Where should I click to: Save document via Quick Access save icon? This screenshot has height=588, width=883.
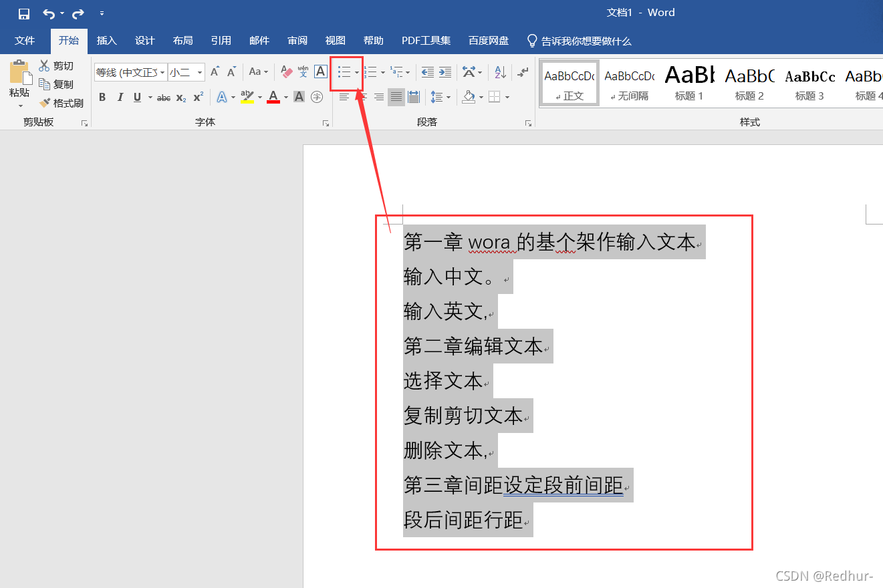[x=23, y=13]
